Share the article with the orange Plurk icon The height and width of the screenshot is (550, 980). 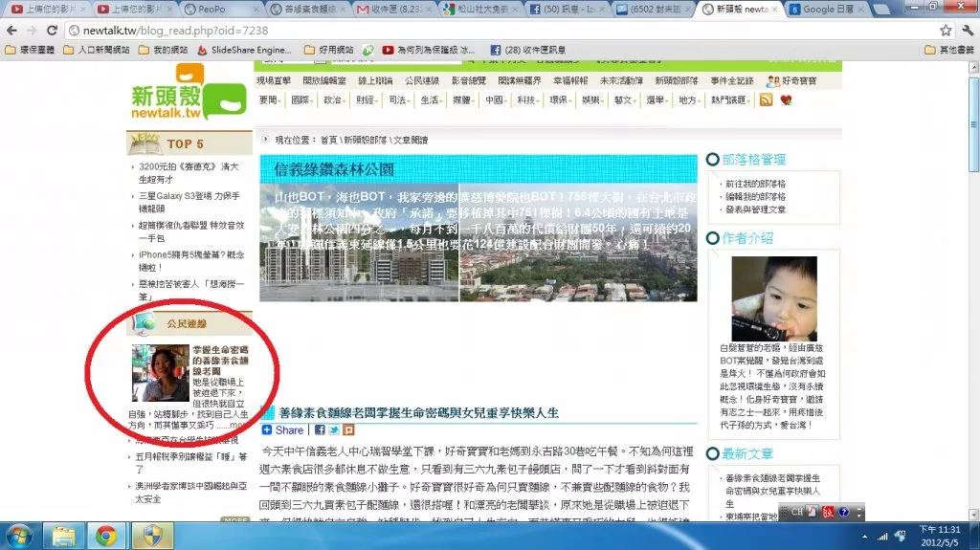348,430
